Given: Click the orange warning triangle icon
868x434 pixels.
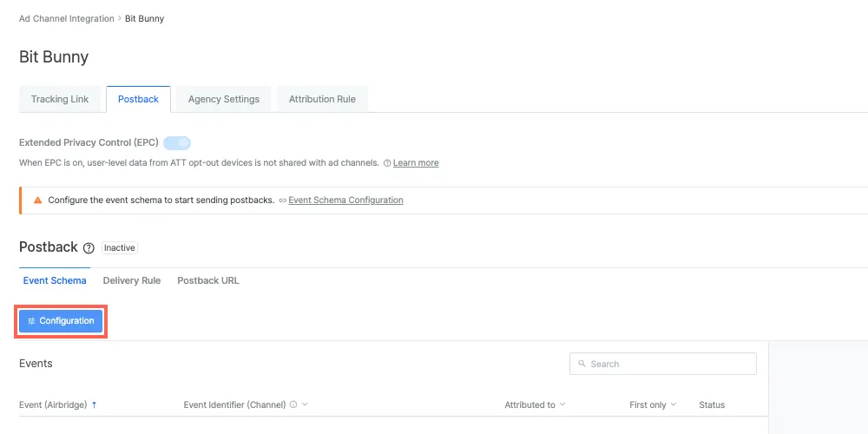Looking at the screenshot, I should pyautogui.click(x=37, y=201).
